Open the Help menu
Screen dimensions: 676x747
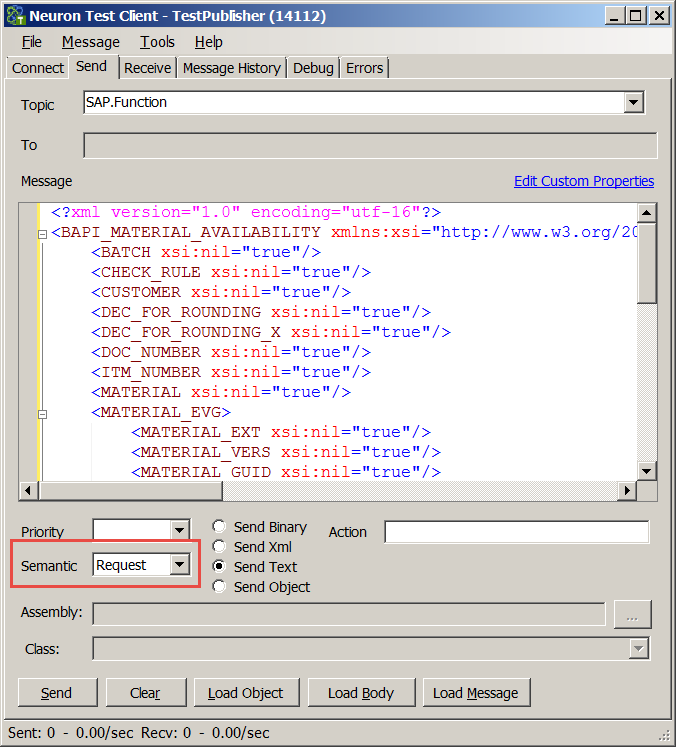point(209,42)
